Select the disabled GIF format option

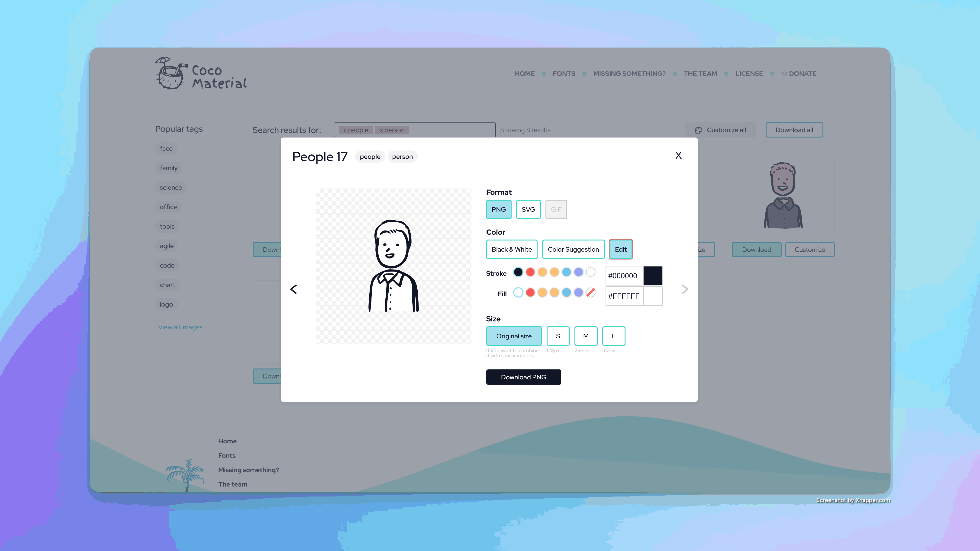[x=556, y=210]
